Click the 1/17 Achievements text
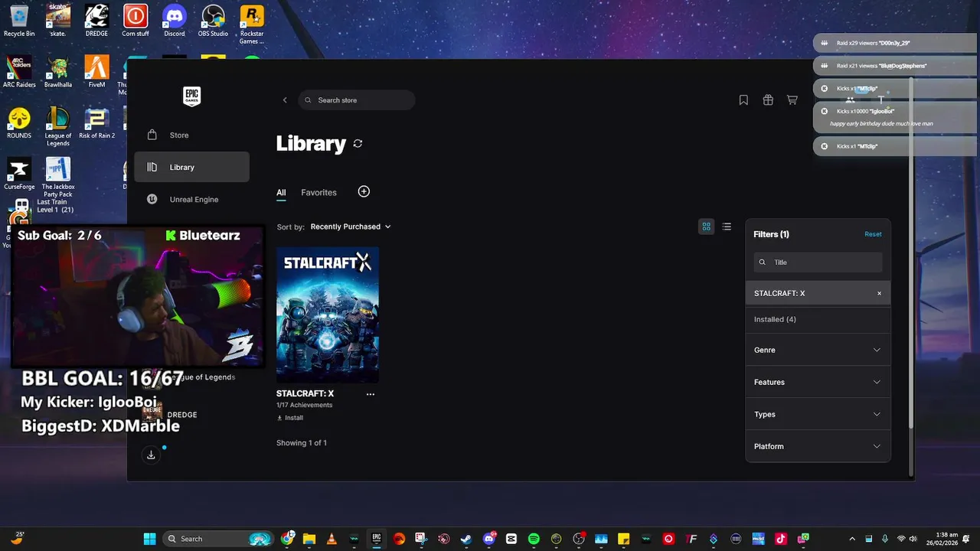Image resolution: width=980 pixels, height=551 pixels. tap(304, 406)
